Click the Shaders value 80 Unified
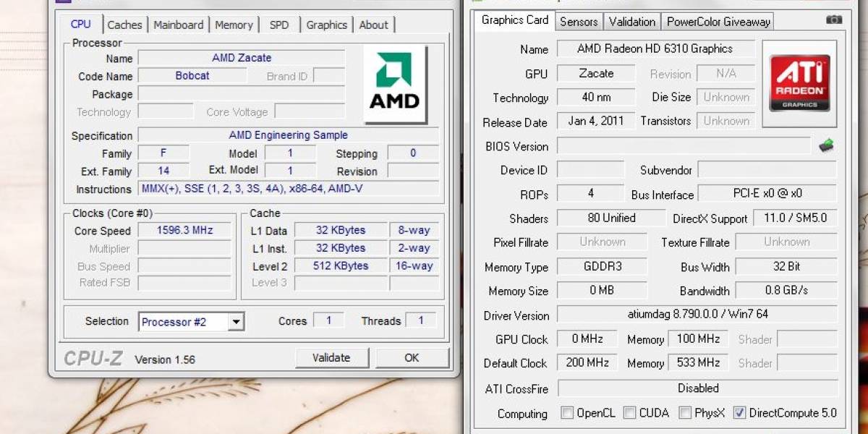 pyautogui.click(x=611, y=218)
